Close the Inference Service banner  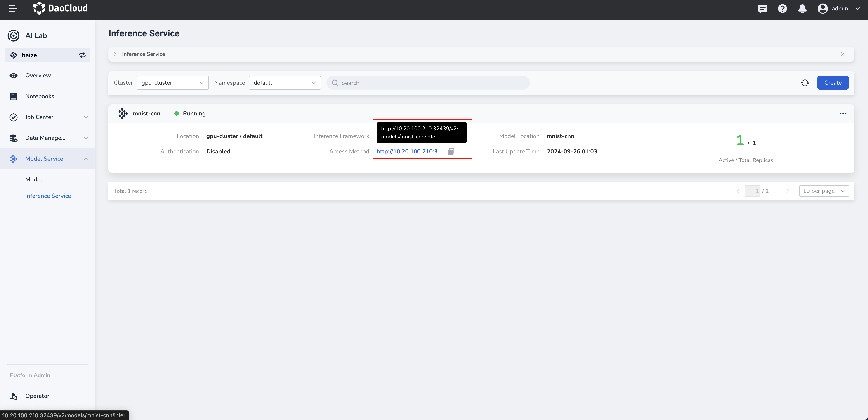pos(842,54)
